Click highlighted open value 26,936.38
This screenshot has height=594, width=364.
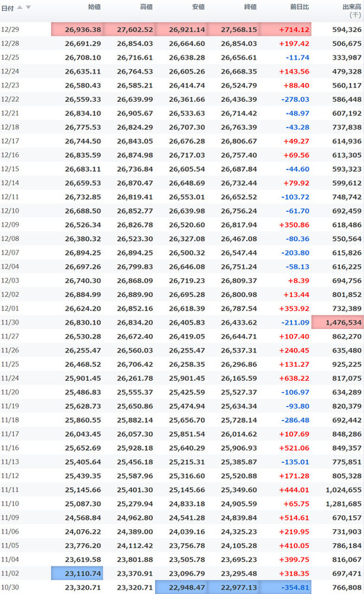[x=83, y=30]
